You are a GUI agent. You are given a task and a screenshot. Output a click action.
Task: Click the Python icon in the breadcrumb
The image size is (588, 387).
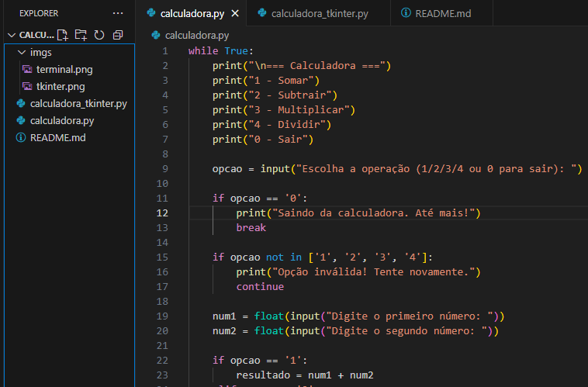156,35
